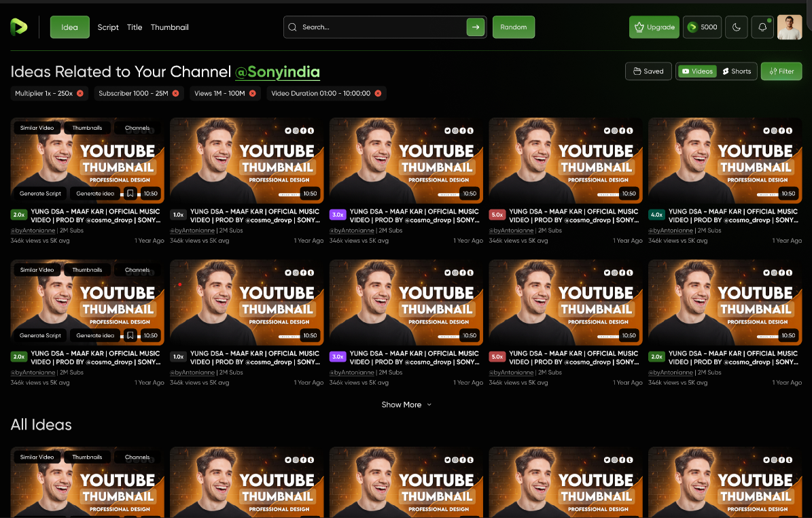812x518 pixels.
Task: Click the green play logo icon
Action: tap(18, 27)
